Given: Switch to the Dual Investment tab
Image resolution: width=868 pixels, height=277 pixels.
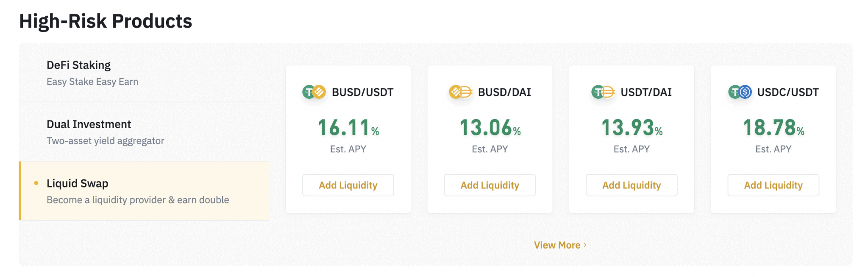Looking at the screenshot, I should (144, 132).
